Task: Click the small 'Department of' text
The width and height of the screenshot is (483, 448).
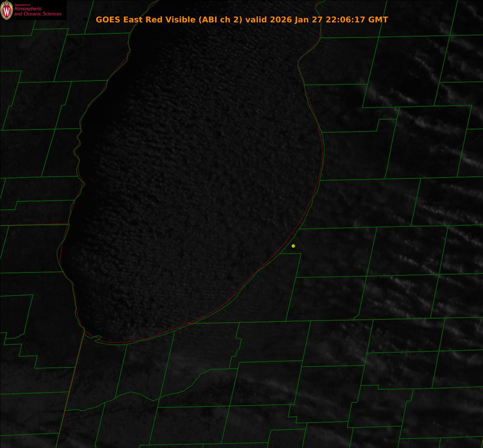Action: (22, 5)
